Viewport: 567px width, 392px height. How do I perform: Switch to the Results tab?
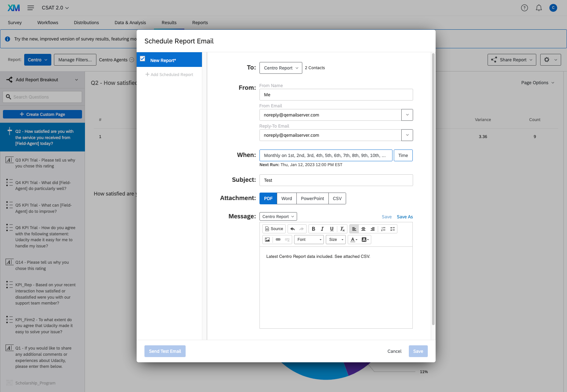pyautogui.click(x=169, y=23)
